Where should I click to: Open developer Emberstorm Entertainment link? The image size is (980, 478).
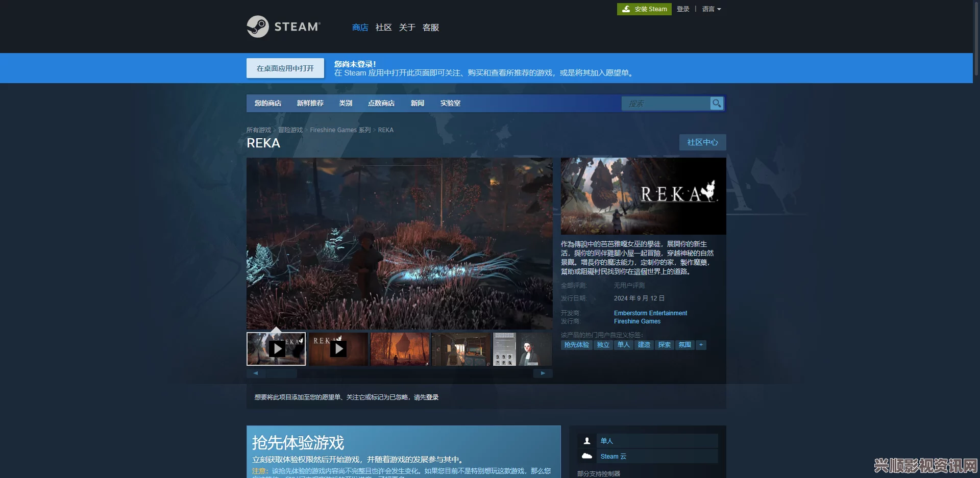[x=650, y=313]
